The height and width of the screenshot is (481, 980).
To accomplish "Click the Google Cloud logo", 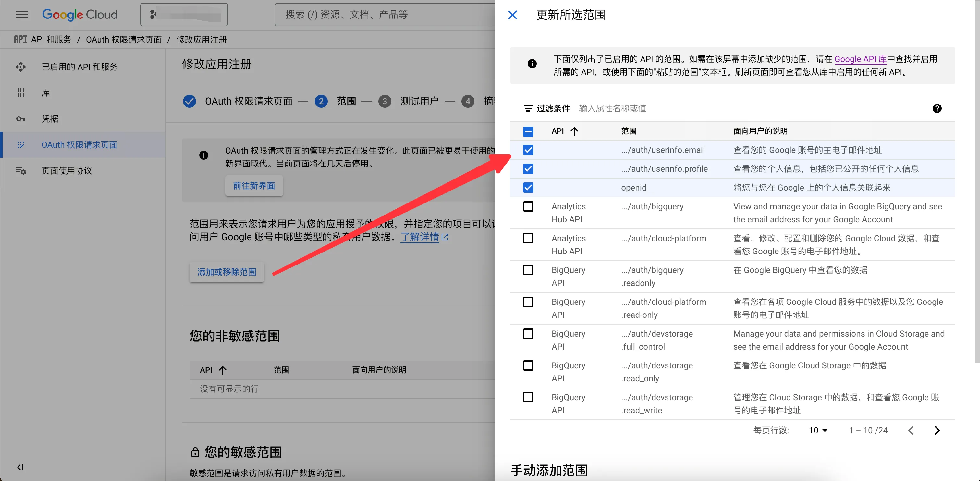I will click(80, 15).
